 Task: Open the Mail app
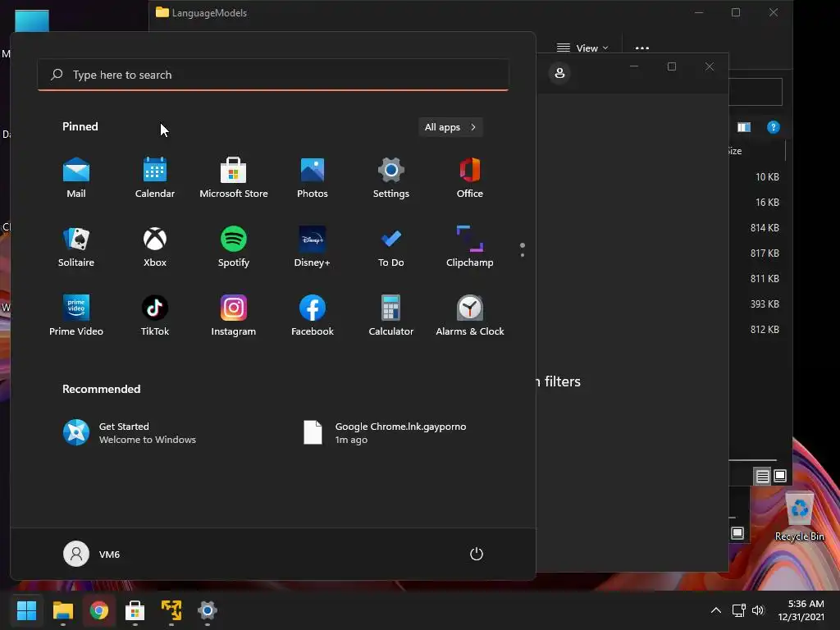pyautogui.click(x=76, y=178)
